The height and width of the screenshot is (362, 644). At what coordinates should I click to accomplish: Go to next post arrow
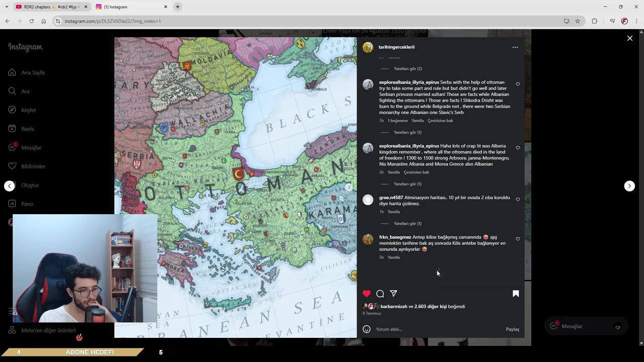pyautogui.click(x=629, y=186)
